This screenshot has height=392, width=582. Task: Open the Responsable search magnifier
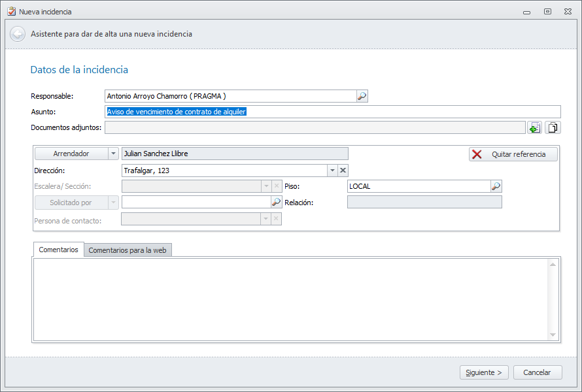click(362, 96)
